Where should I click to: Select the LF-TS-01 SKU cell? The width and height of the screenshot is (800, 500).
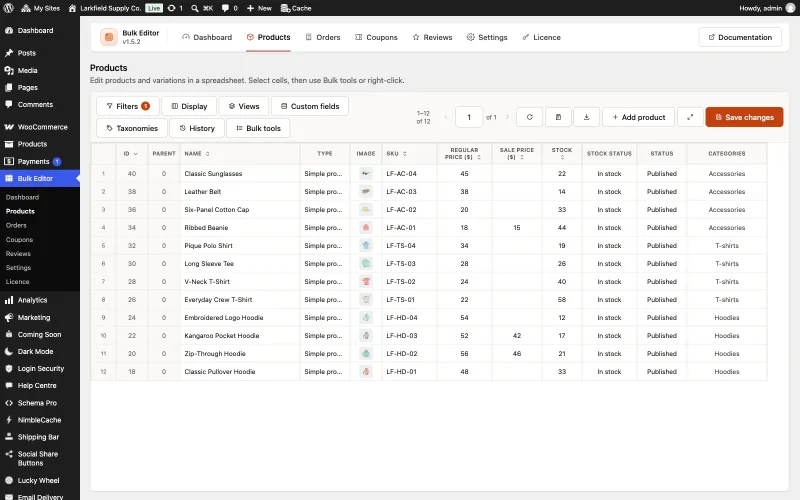click(409, 299)
